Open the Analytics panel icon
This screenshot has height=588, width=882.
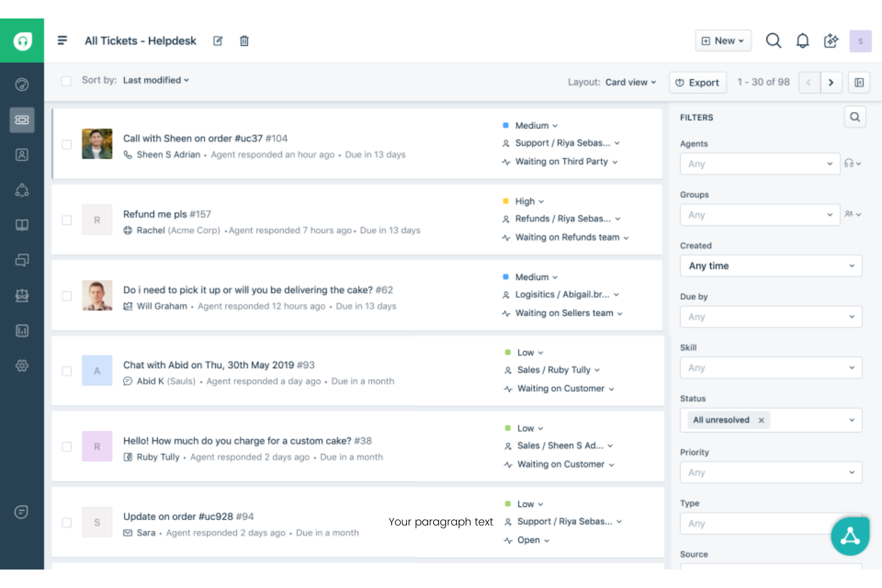(x=22, y=331)
